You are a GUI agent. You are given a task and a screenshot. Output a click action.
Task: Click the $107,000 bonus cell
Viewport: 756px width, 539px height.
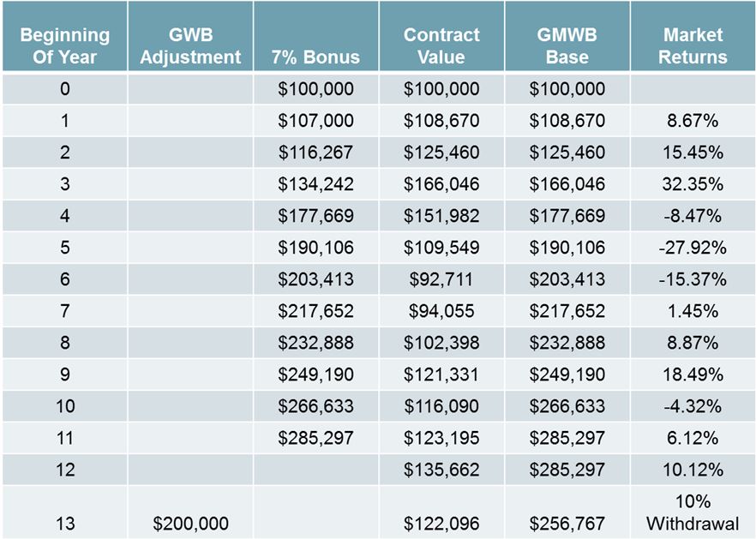[316, 121]
